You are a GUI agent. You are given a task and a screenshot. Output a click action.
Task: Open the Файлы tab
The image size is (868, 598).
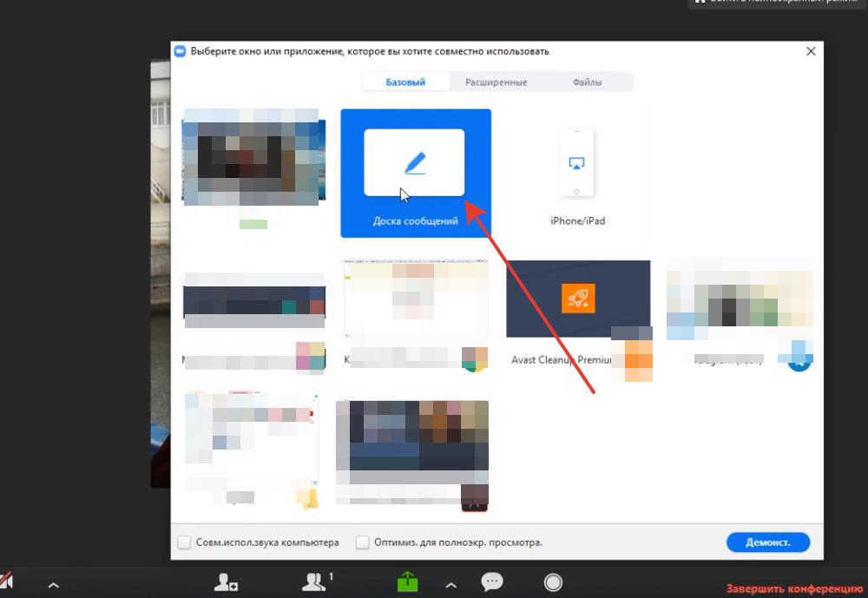click(x=587, y=82)
